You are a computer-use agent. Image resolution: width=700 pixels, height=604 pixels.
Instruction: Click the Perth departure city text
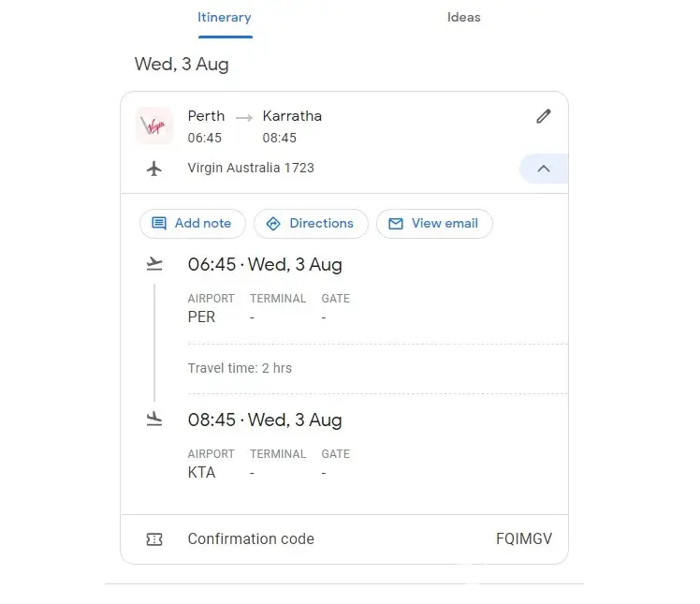coord(206,116)
